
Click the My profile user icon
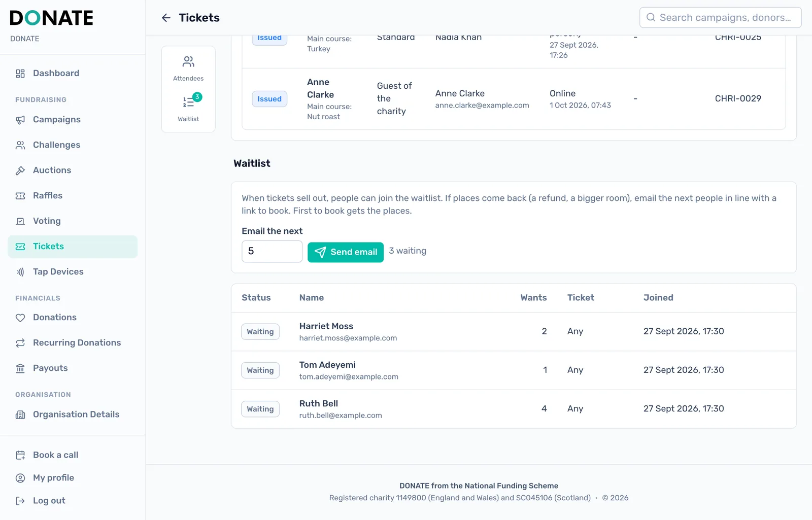[x=20, y=478]
